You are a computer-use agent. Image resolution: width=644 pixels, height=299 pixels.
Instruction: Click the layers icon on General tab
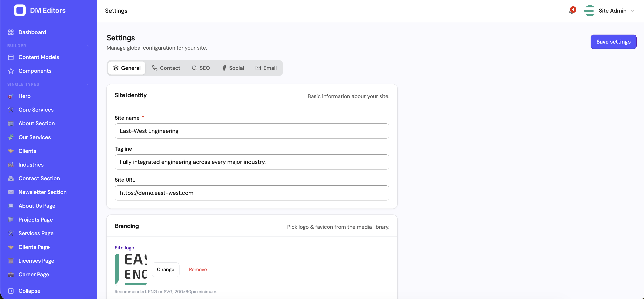(116, 68)
